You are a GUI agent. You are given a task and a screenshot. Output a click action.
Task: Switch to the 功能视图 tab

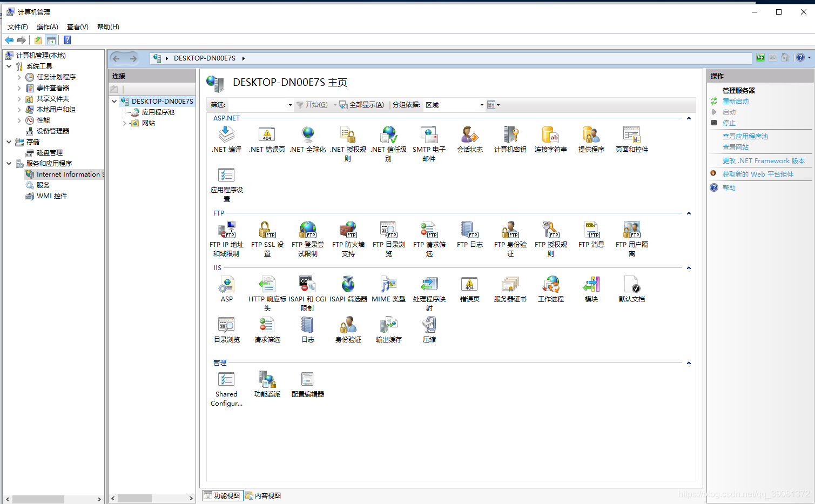click(222, 495)
